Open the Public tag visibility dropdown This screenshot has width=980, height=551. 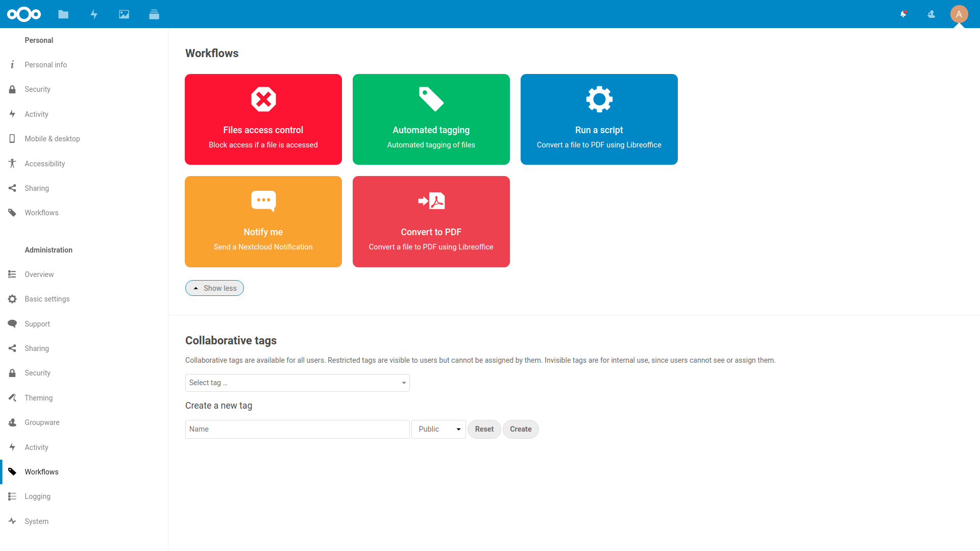pos(438,429)
